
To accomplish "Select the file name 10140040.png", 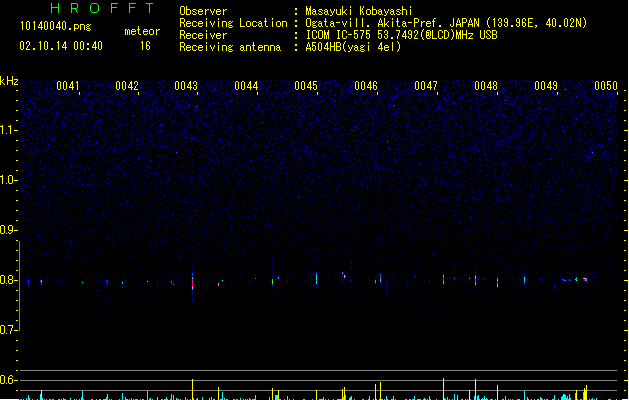I will tap(56, 26).
